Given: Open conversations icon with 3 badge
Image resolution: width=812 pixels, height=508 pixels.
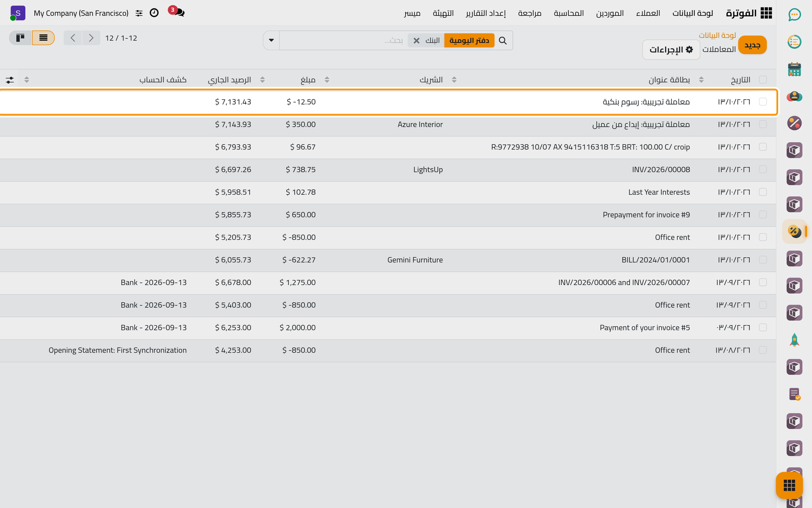Looking at the screenshot, I should click(x=177, y=12).
